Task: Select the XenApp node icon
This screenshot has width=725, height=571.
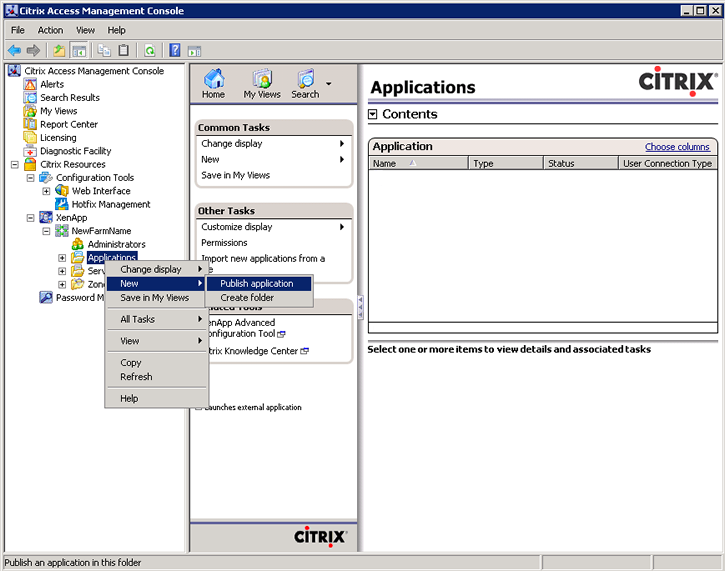Action: point(46,217)
